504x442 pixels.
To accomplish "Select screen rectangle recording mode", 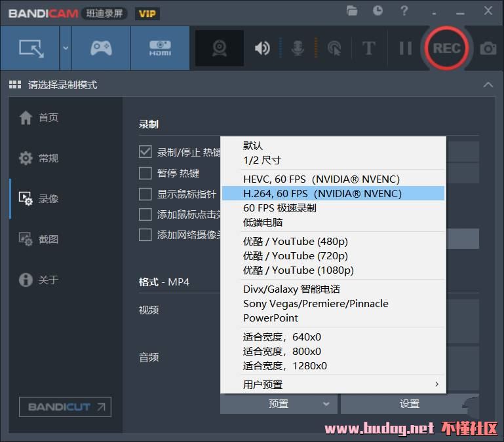I will point(30,48).
